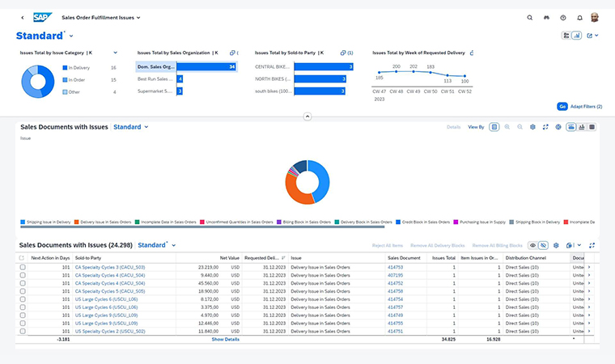Image resolution: width=615 pixels, height=364 pixels.
Task: Maximize the table with fullscreen icon
Action: pos(592,245)
